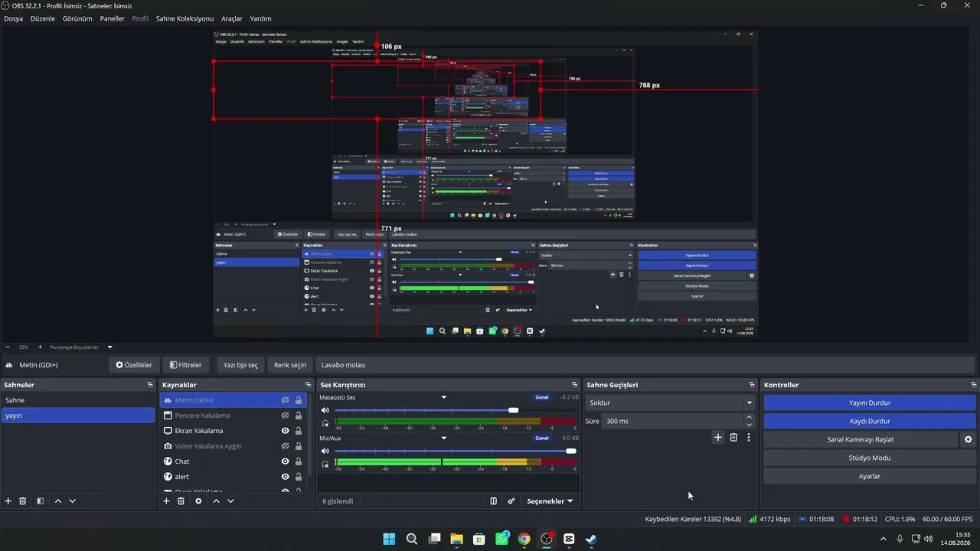This screenshot has width=980, height=551.
Task: Hide the alert source
Action: pyautogui.click(x=285, y=477)
